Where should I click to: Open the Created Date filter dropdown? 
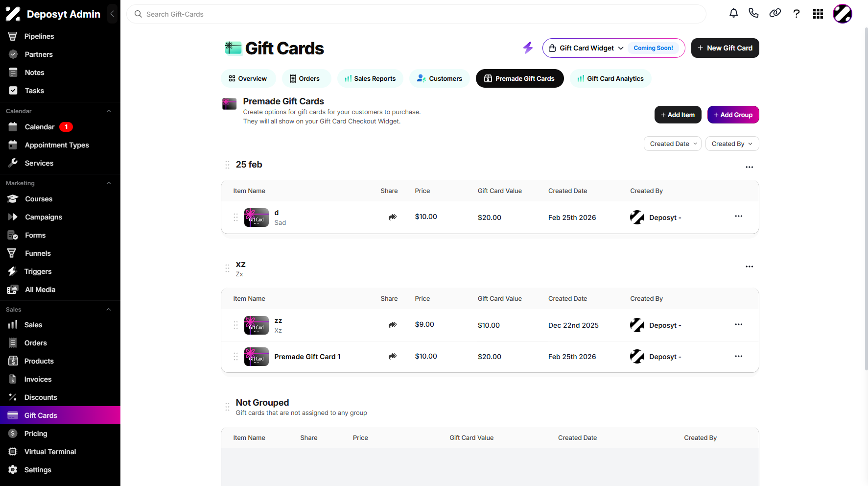tap(673, 144)
